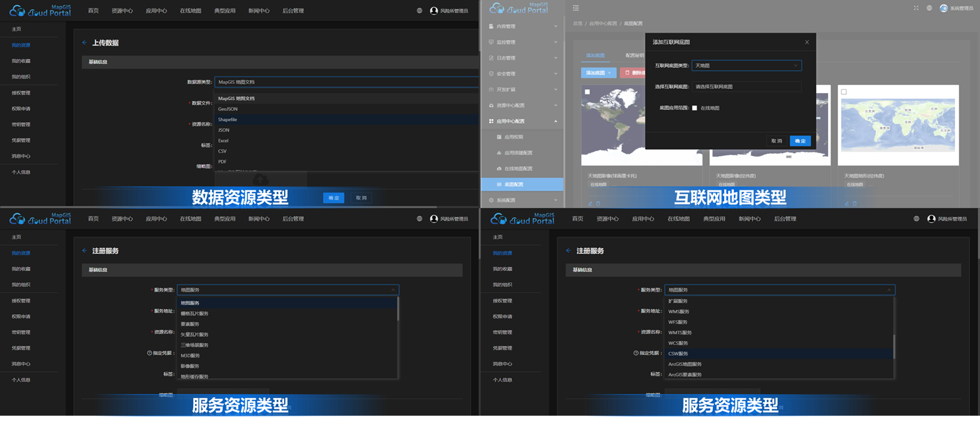Open the 互联网底图类型 dropdown
The width and height of the screenshot is (980, 436).
tap(746, 65)
